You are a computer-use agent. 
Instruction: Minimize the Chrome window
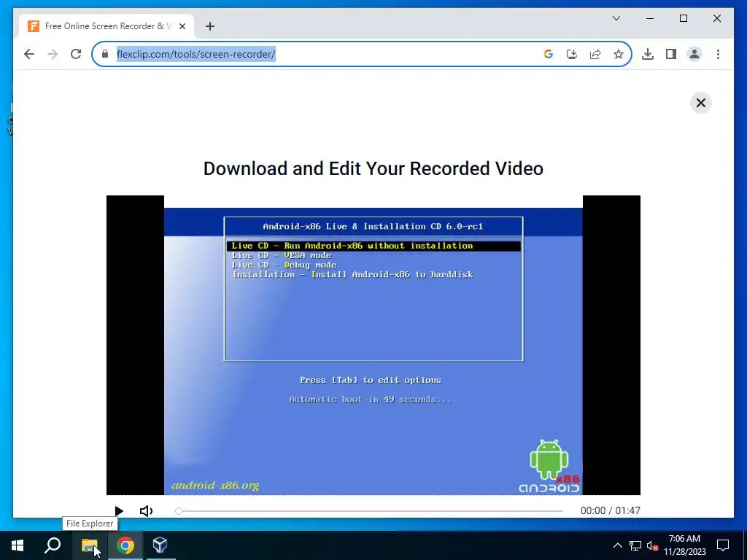click(650, 18)
